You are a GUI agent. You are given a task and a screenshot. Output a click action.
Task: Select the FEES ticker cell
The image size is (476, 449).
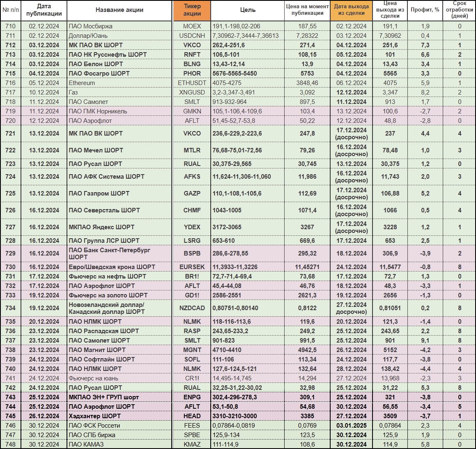[x=192, y=425]
